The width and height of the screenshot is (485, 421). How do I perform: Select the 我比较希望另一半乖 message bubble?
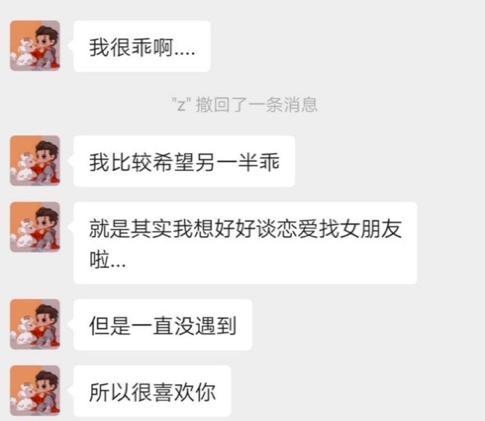(184, 161)
